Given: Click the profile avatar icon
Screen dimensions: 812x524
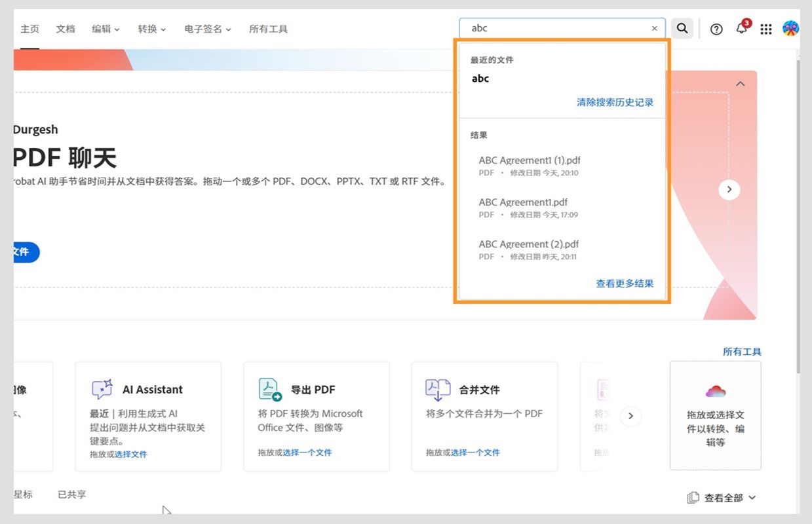Looking at the screenshot, I should (790, 28).
